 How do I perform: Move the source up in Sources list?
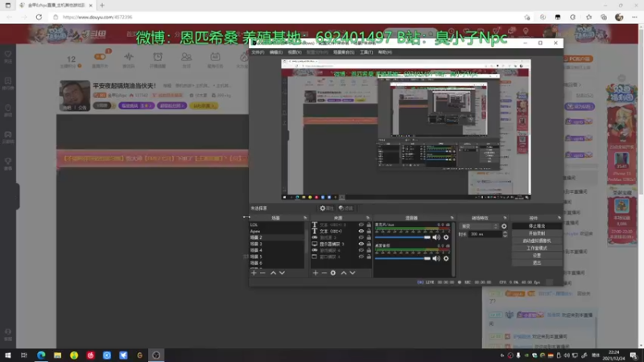[344, 273]
